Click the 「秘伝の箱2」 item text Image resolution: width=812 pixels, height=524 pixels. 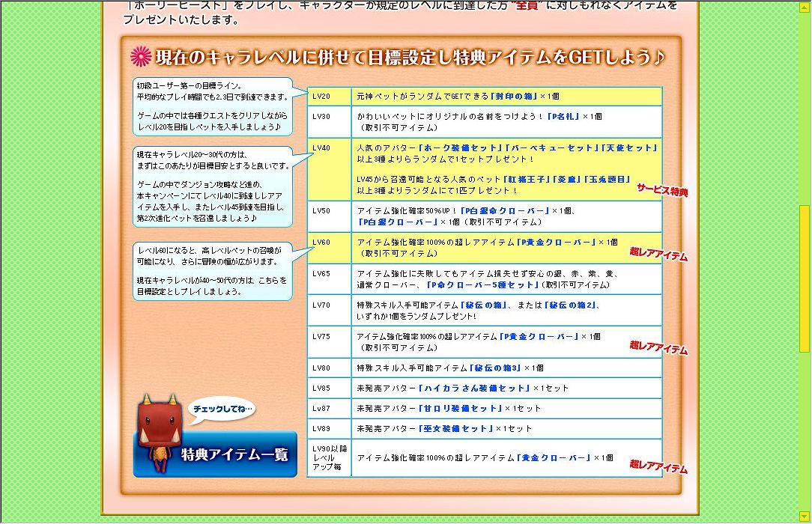(x=572, y=305)
